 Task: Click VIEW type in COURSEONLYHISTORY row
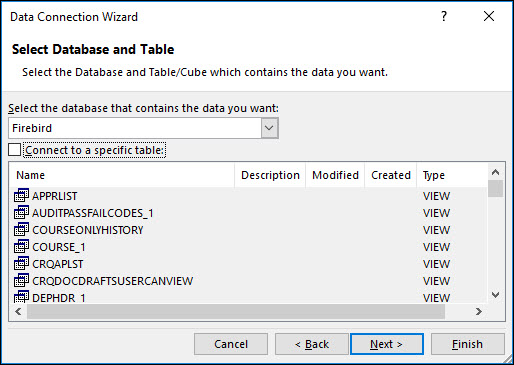[x=436, y=230]
